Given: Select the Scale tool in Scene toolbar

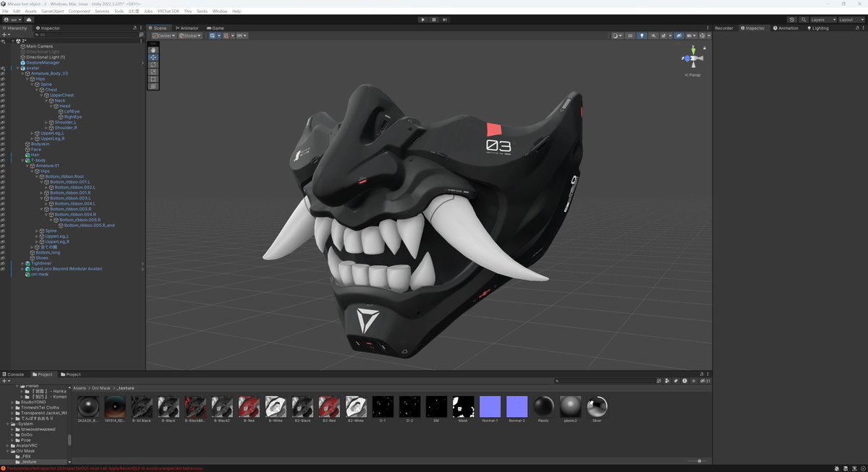Looking at the screenshot, I should point(153,72).
